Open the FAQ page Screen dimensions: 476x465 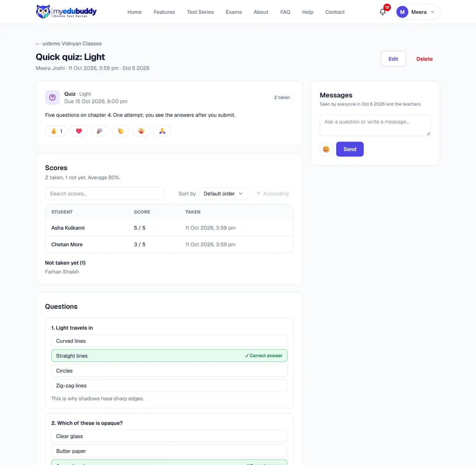[285, 12]
